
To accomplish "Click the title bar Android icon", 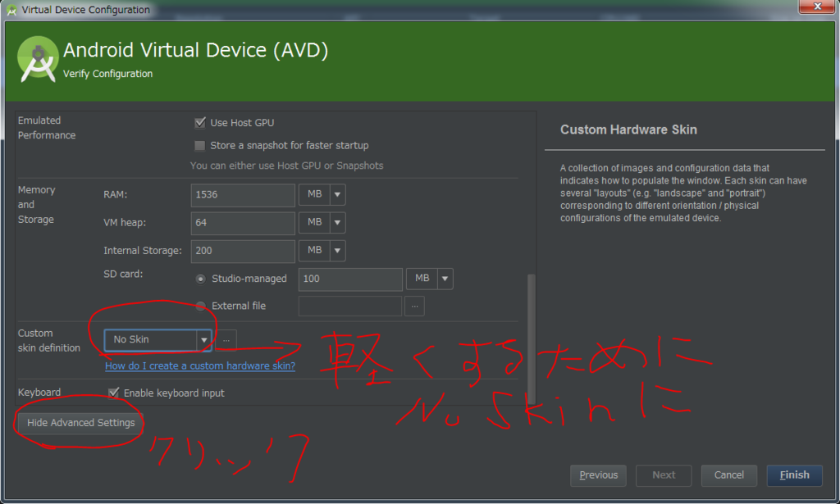I will click(x=11, y=10).
